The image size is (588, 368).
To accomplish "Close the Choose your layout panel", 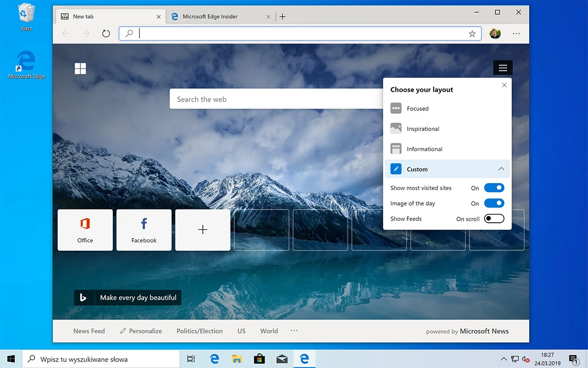I will coord(504,85).
